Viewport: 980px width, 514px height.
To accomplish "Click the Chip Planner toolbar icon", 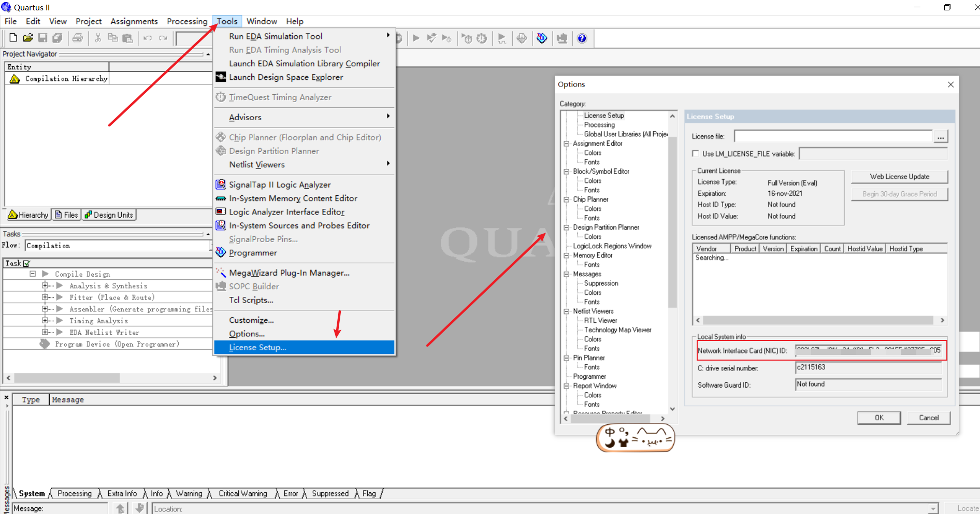I will [x=522, y=38].
